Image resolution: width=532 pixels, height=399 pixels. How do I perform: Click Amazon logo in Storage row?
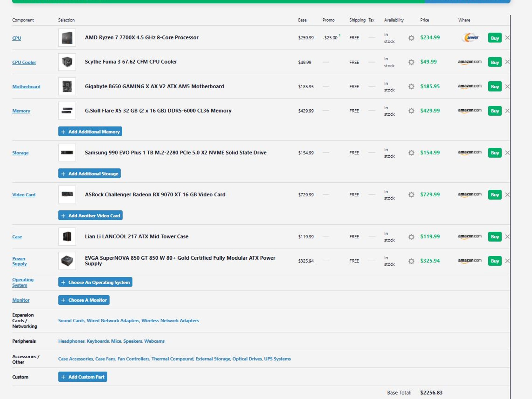(x=470, y=152)
